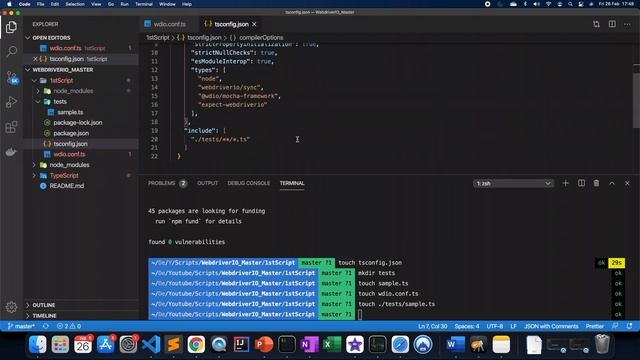Screen dimensions: 640x360
Task: Open Microsoft Word from the Dock
Action: tap(455, 344)
